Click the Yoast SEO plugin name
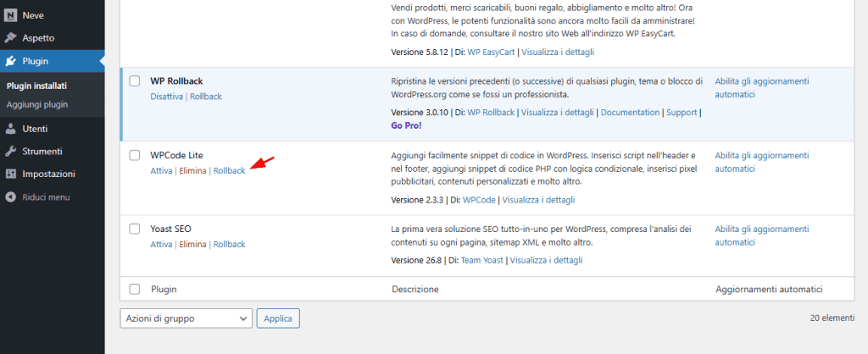This screenshot has width=868, height=354. [x=171, y=229]
